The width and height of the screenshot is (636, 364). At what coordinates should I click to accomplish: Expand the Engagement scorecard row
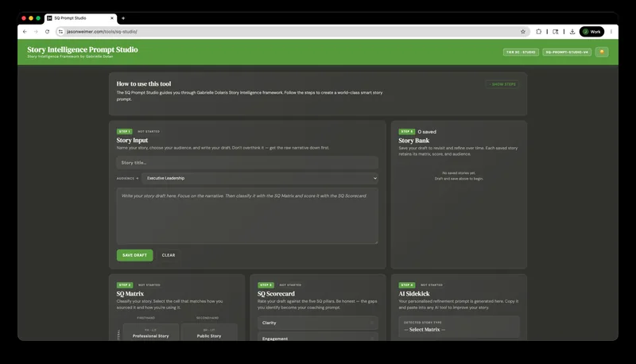[317, 337]
